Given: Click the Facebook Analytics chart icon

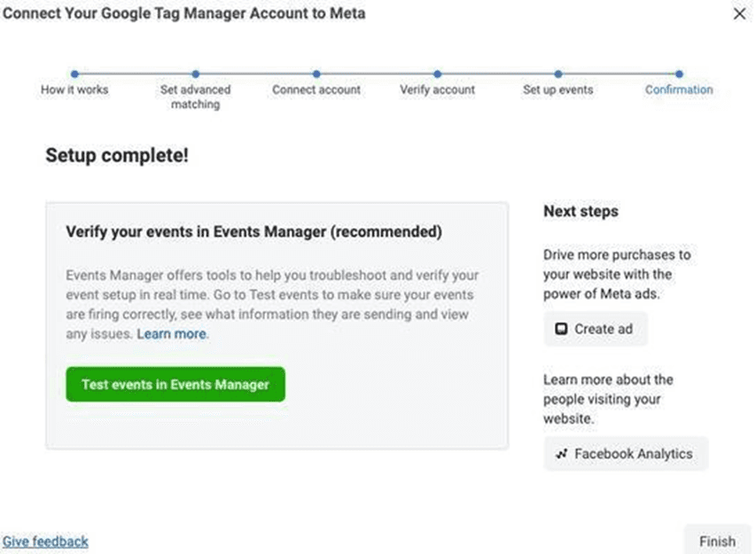Looking at the screenshot, I should pyautogui.click(x=561, y=454).
